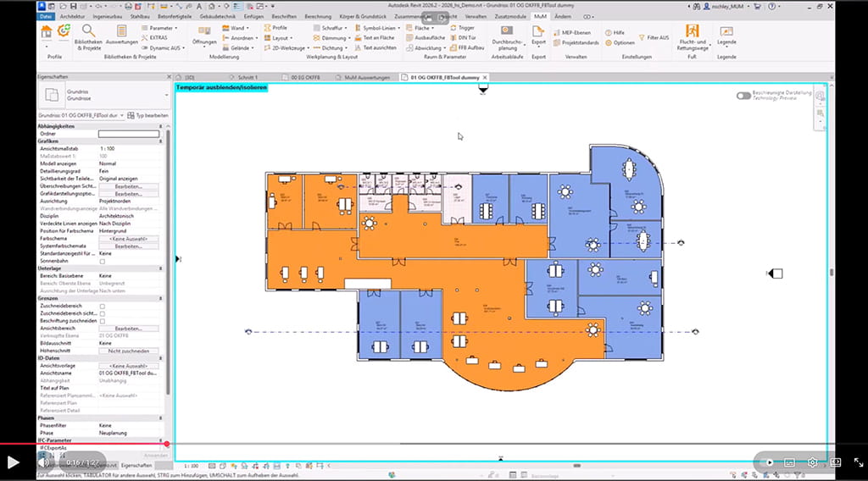
Task: Click Bearbeiten for Ansichtsbereich
Action: point(129,329)
